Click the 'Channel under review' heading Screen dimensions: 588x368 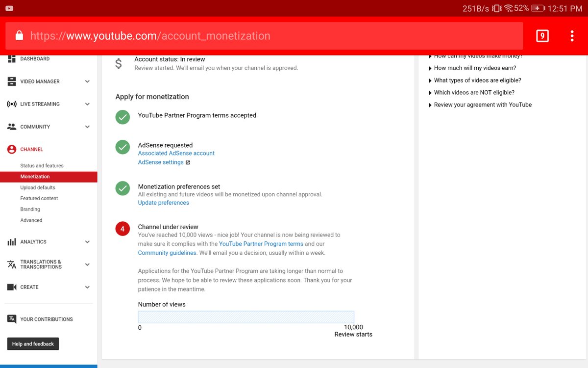168,227
